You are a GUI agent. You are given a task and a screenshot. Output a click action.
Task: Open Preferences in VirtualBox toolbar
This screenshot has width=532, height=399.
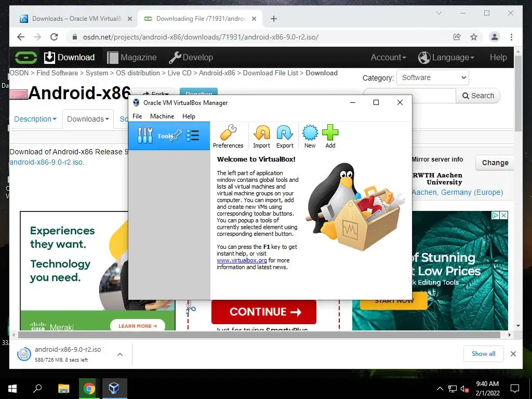(228, 137)
